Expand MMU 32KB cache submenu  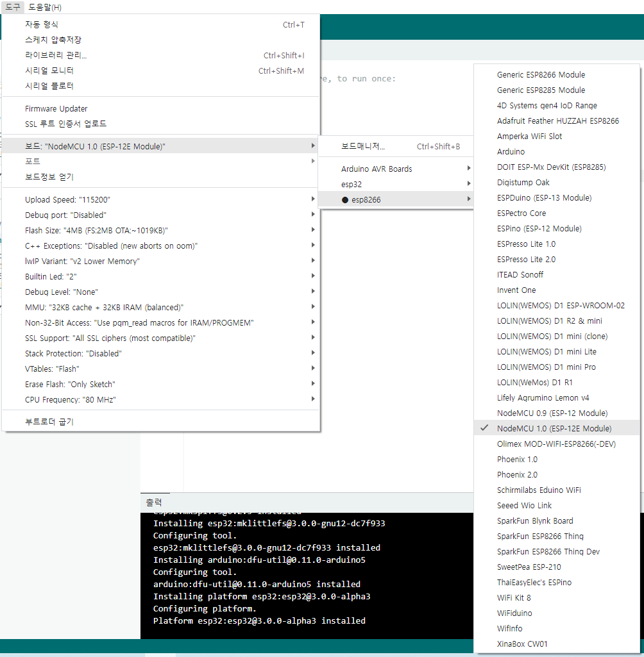click(161, 307)
